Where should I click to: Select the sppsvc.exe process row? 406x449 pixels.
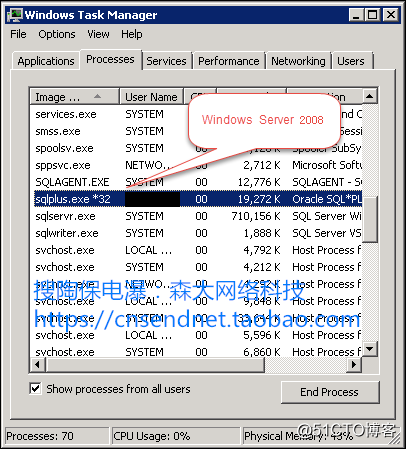pyautogui.click(x=196, y=165)
